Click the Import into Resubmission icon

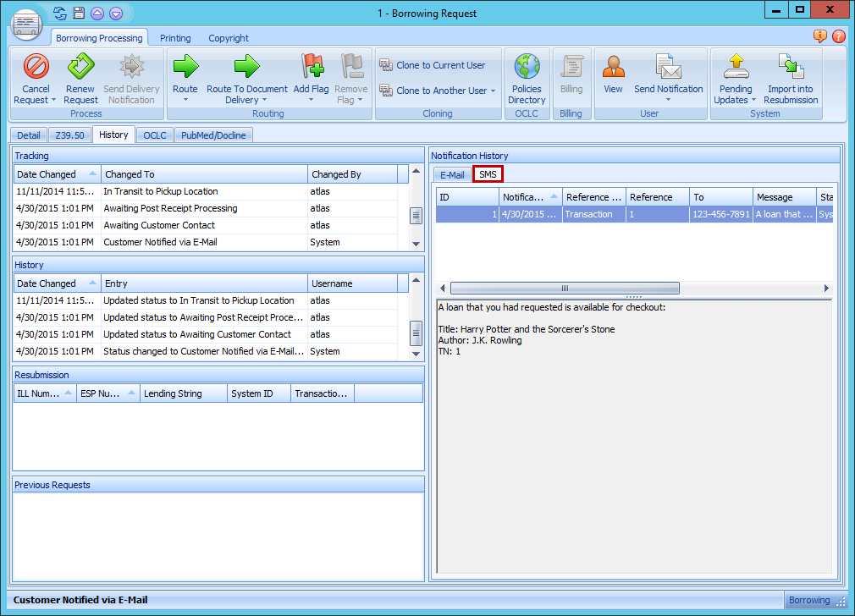coord(790,67)
